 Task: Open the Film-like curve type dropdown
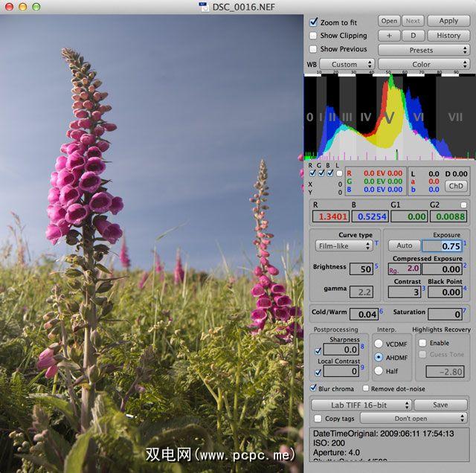344,245
